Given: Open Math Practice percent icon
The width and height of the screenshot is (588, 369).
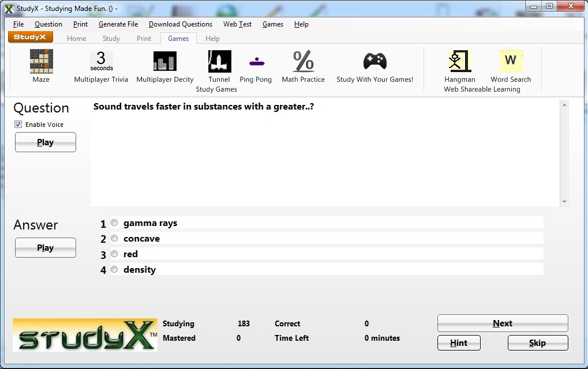Looking at the screenshot, I should (304, 61).
